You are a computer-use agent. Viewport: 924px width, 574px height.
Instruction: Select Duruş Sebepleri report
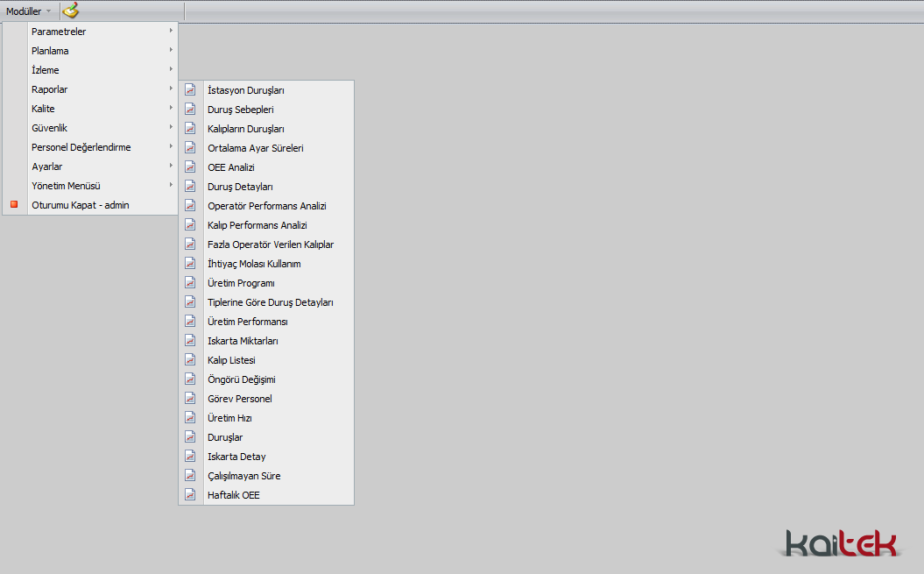241,110
